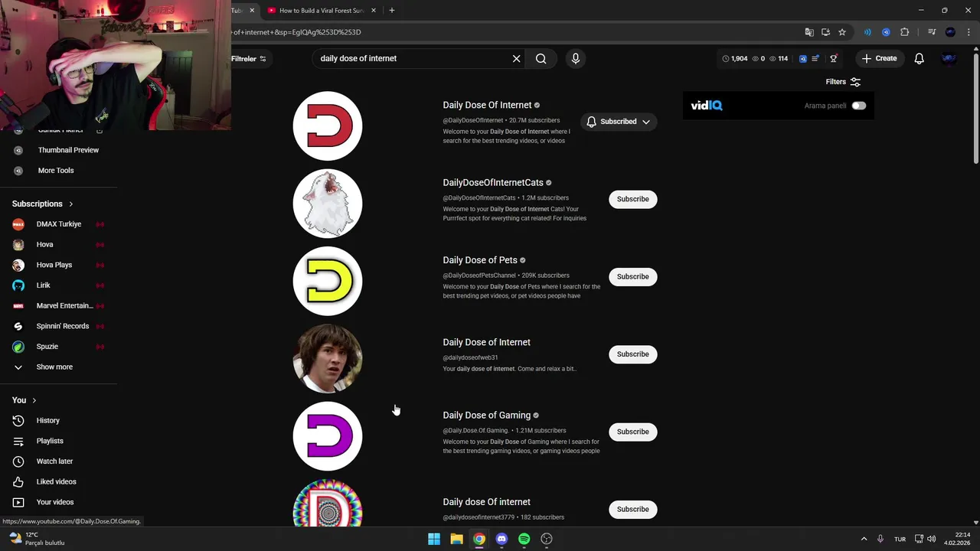Screen dimensions: 980x551
Task: Open the vidIQ trophy icon
Action: click(x=833, y=58)
